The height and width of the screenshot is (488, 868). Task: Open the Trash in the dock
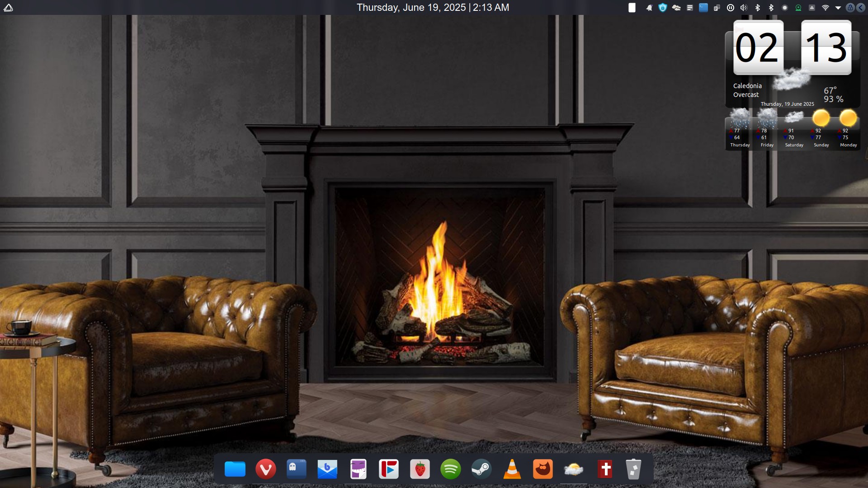pyautogui.click(x=633, y=469)
